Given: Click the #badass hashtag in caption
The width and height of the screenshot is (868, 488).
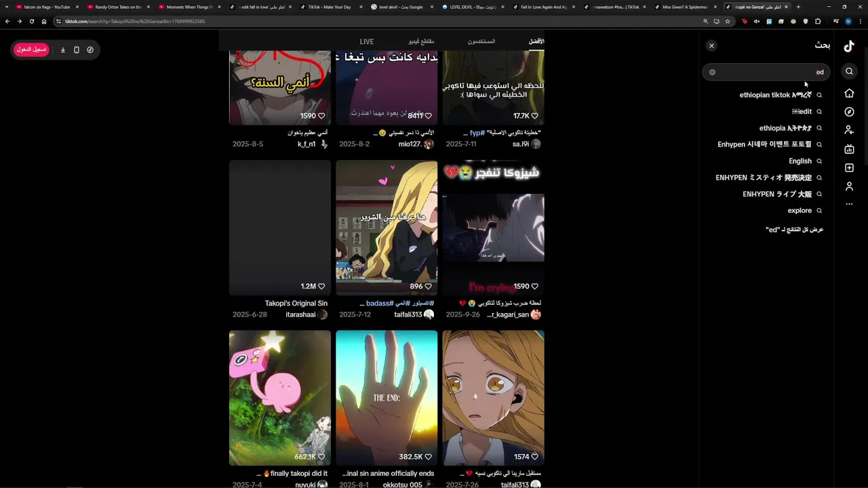Looking at the screenshot, I should click(x=380, y=303).
